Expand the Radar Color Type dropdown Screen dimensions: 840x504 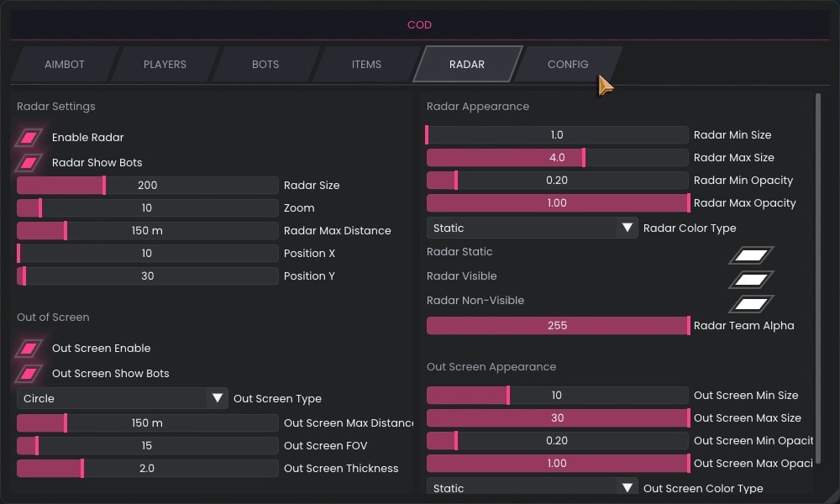[x=532, y=228]
